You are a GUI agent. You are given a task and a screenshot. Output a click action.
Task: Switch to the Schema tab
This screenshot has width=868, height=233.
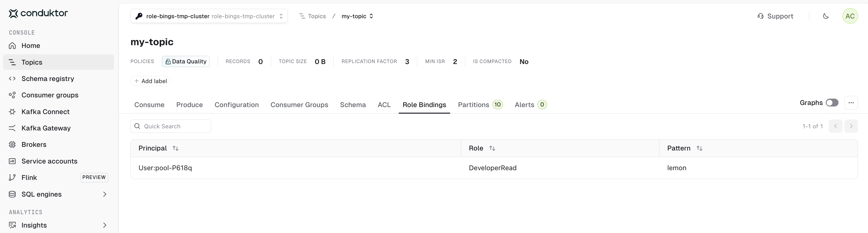[353, 105]
